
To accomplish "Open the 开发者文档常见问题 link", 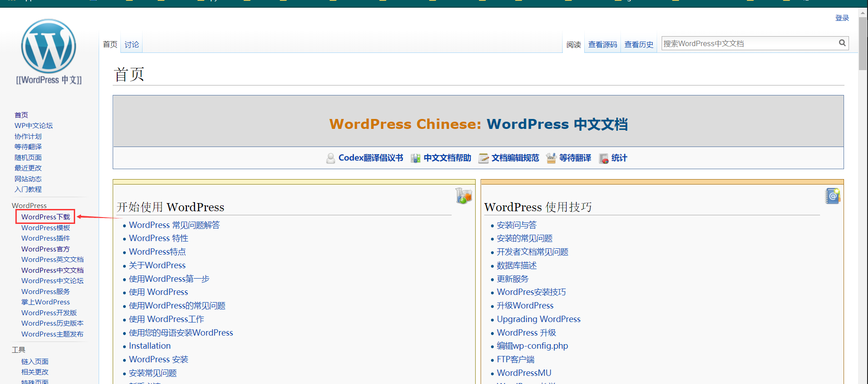I will [532, 252].
